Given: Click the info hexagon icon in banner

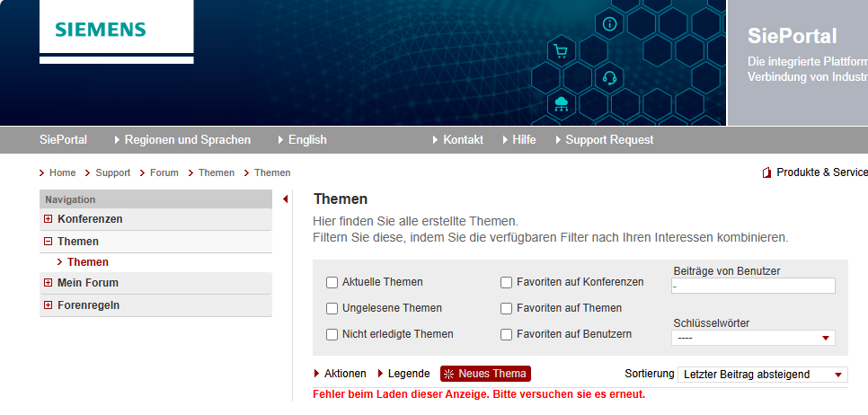Looking at the screenshot, I should pyautogui.click(x=609, y=23).
